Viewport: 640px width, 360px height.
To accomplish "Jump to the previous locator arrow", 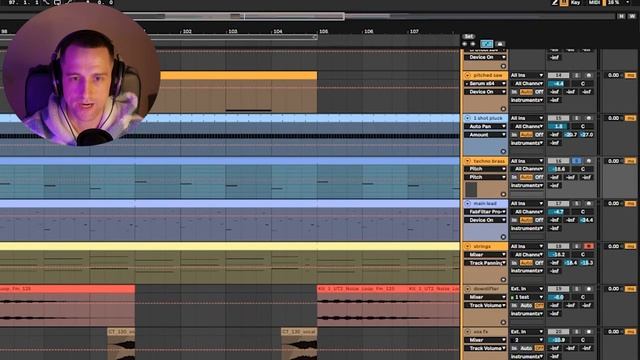I will pos(464,44).
